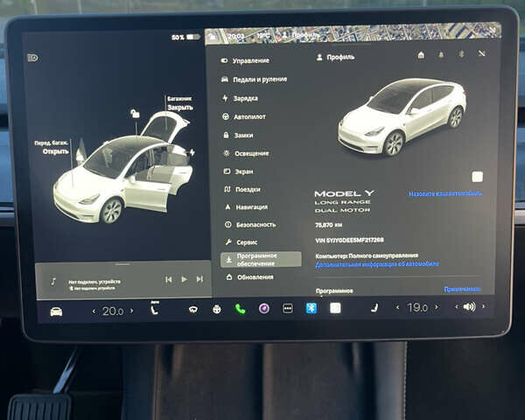Open Освещение lighting settings
The image size is (525, 420).
(246, 153)
